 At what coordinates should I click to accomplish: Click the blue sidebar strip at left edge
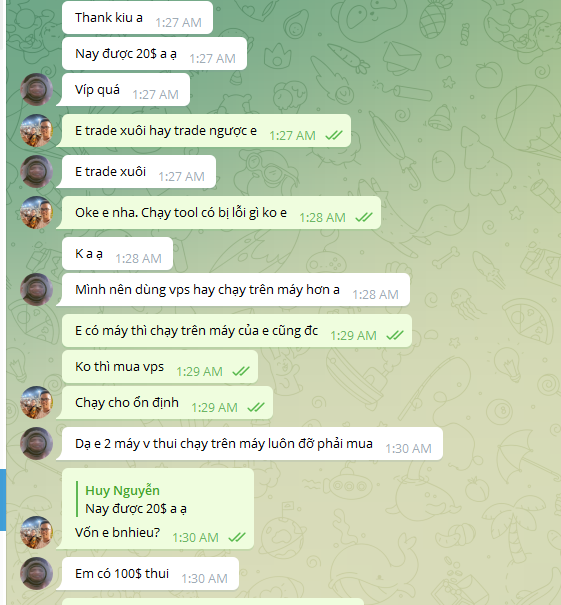pos(3,500)
